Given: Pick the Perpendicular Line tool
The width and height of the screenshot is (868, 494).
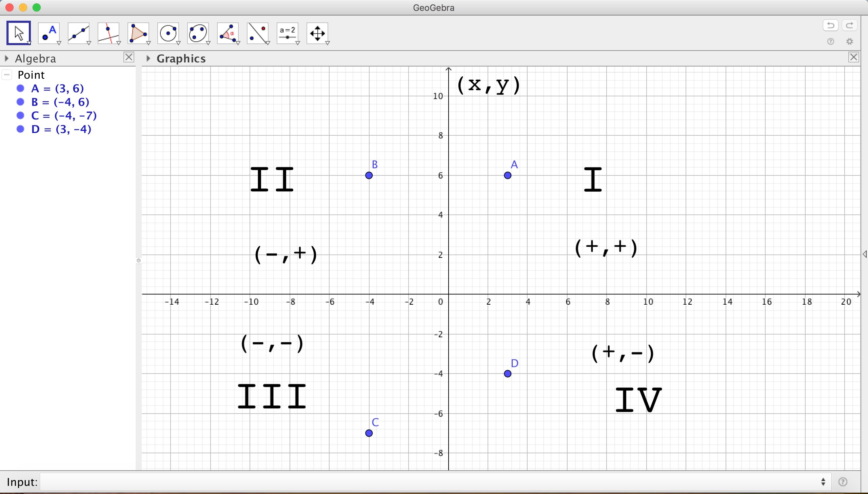Looking at the screenshot, I should (x=108, y=33).
